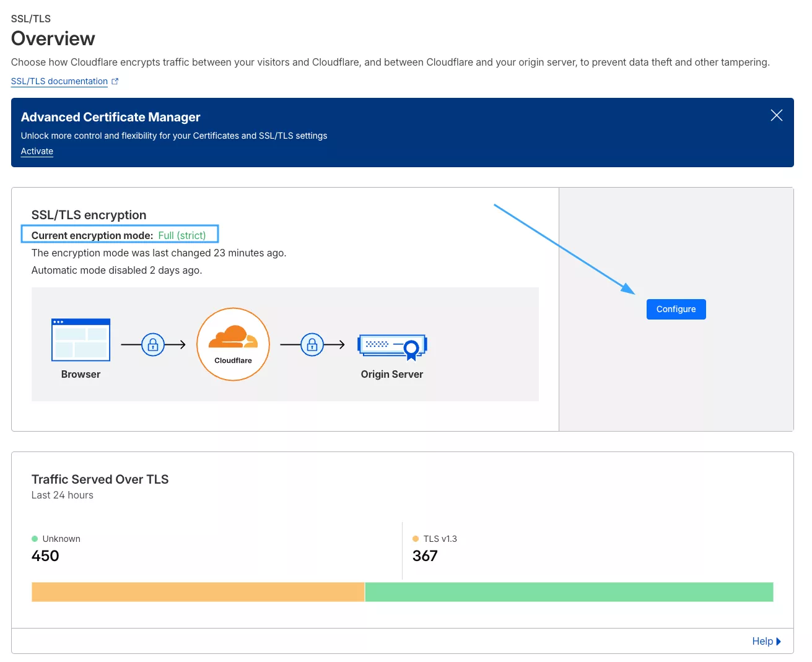Open the SSL/TLS documentation link
The height and width of the screenshot is (662, 812).
(58, 81)
